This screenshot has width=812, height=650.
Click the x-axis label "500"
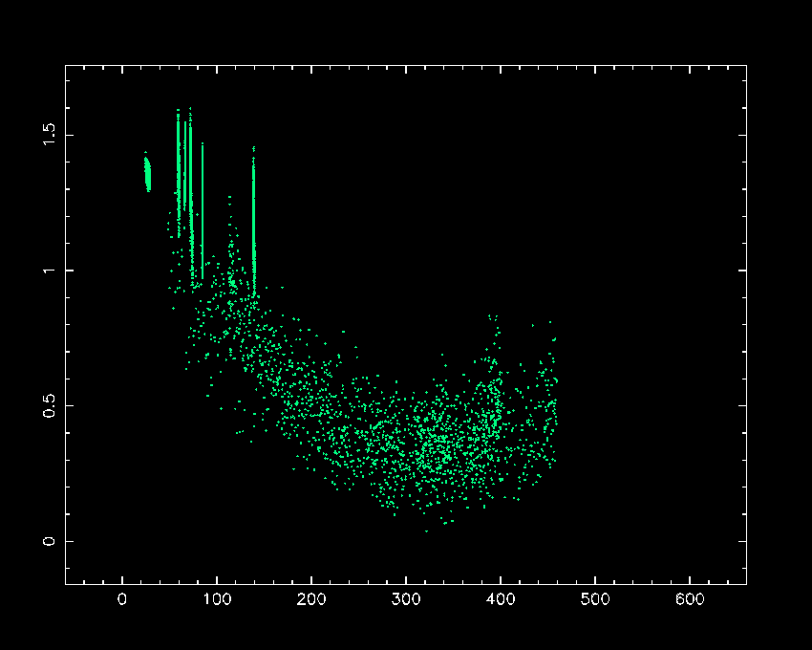coord(595,599)
